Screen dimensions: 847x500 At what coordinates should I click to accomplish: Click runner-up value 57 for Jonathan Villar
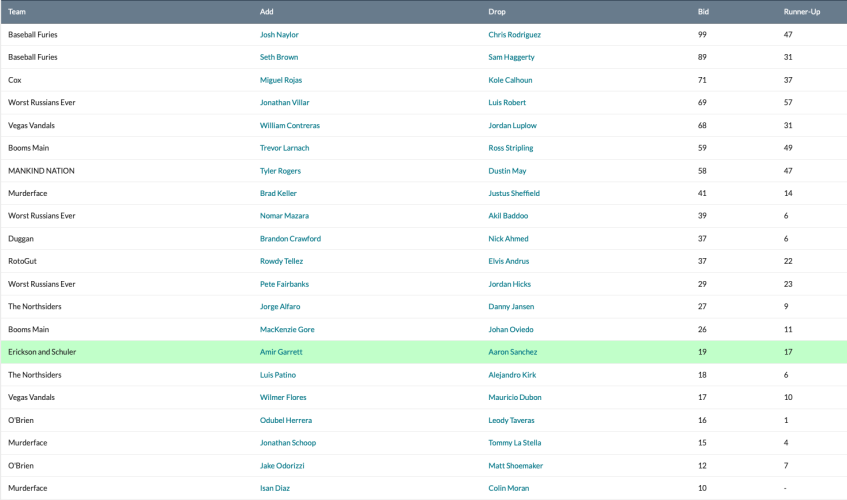click(x=788, y=103)
